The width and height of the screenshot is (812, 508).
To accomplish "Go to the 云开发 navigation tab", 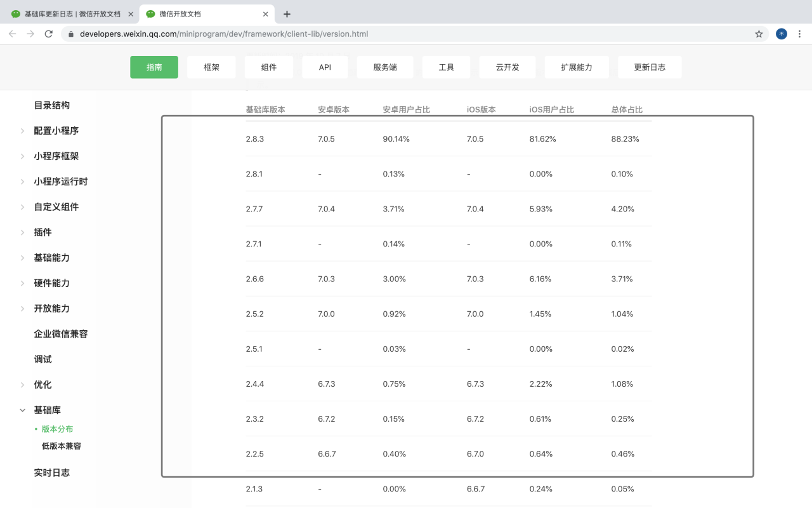I will pos(507,67).
